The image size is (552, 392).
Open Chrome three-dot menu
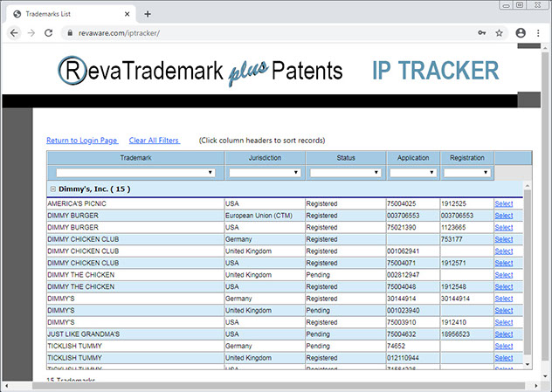[x=540, y=33]
